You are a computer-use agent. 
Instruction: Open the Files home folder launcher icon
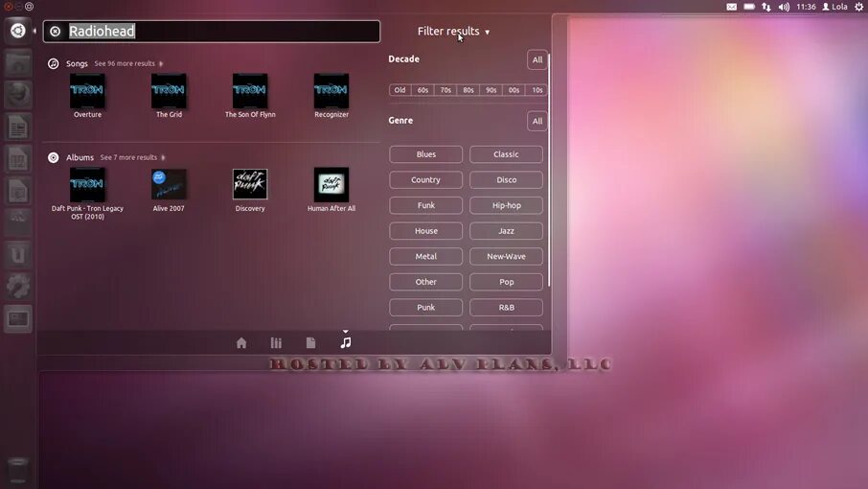tap(17, 62)
